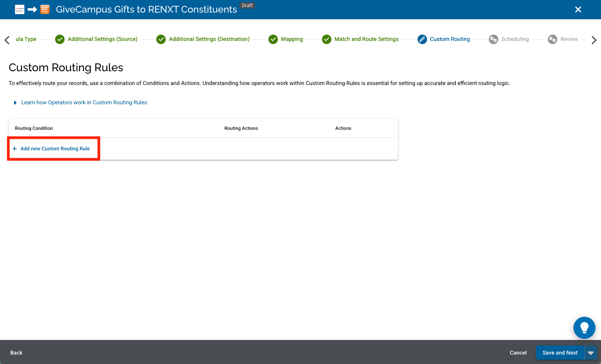This screenshot has width=601, height=364.
Task: Click the GiveCampus source logo icon
Action: pyautogui.click(x=20, y=9)
